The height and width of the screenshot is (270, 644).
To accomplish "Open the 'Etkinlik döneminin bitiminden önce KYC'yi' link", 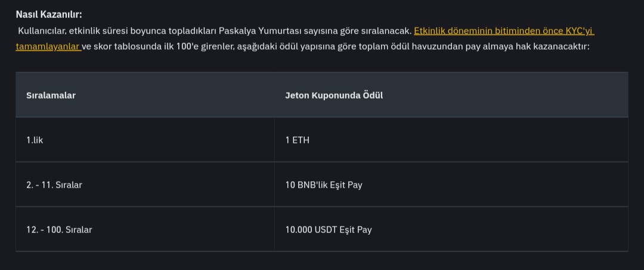I will pyautogui.click(x=504, y=31).
